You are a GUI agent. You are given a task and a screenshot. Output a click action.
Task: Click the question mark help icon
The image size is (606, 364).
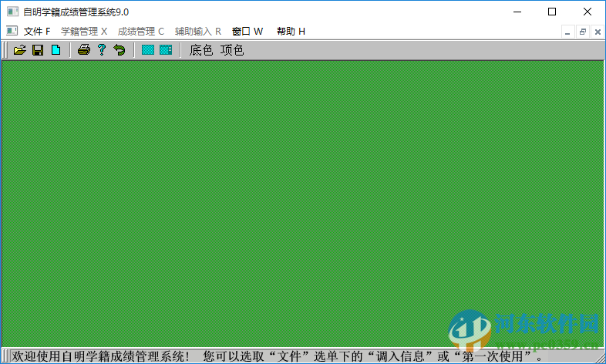click(x=102, y=49)
